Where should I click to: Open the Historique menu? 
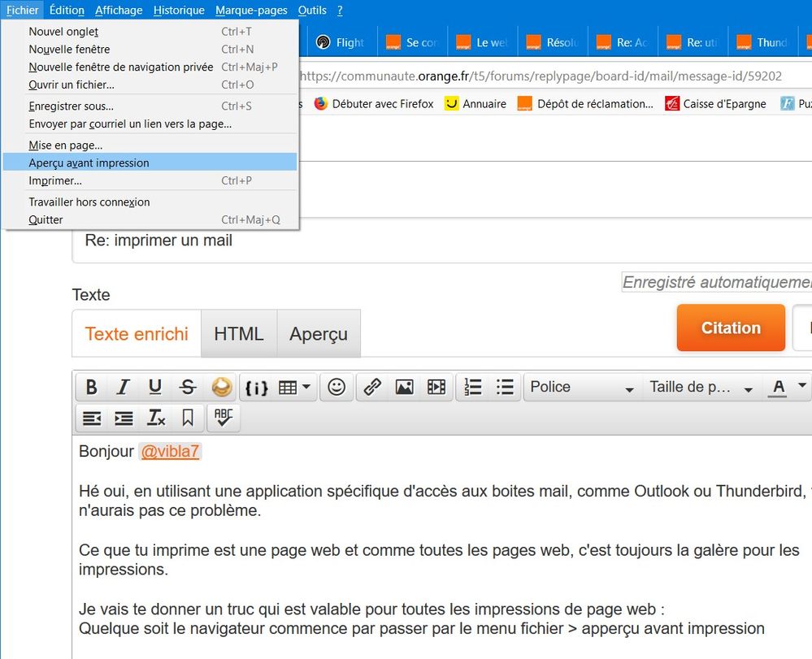tap(179, 11)
